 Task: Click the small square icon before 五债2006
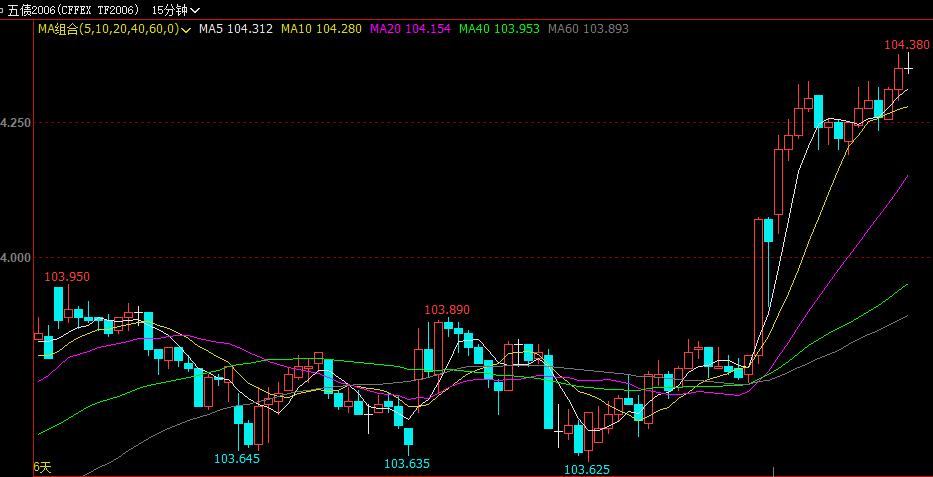pyautogui.click(x=2, y=9)
